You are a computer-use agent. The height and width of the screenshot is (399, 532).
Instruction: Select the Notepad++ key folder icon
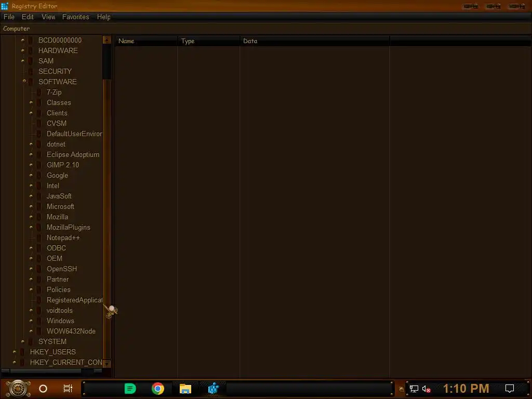[39, 238]
